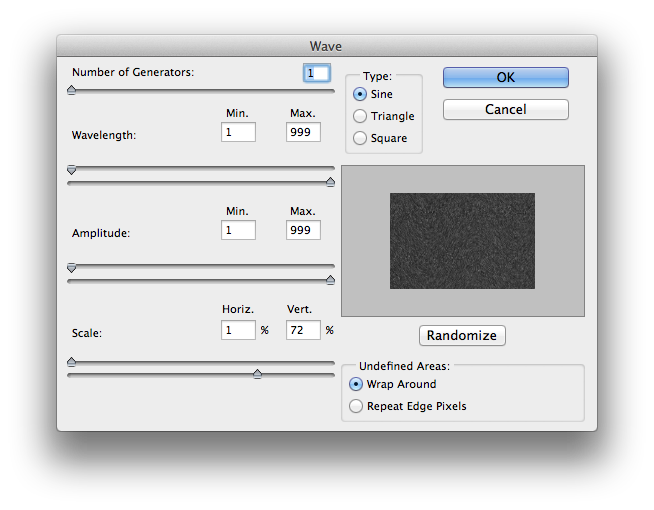Click the Cancel button
654x510 pixels.
[505, 109]
